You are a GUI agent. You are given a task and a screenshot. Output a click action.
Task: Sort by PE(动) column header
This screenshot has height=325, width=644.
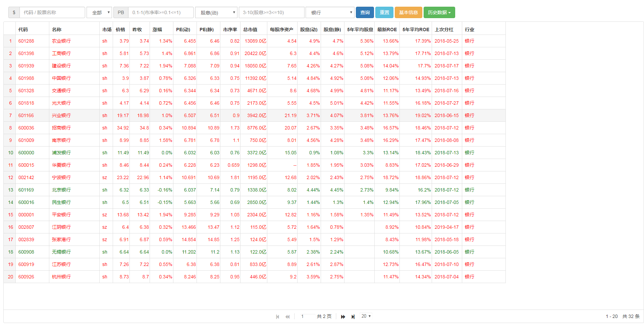click(x=183, y=30)
